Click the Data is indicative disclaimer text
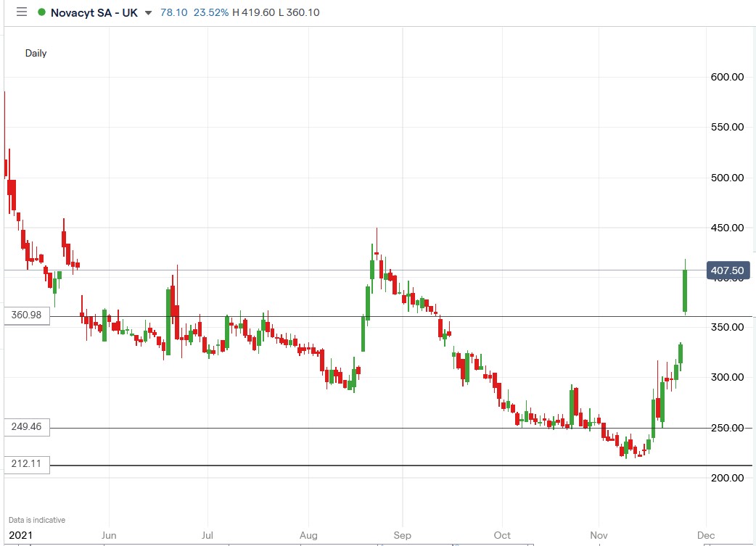 pos(36,520)
